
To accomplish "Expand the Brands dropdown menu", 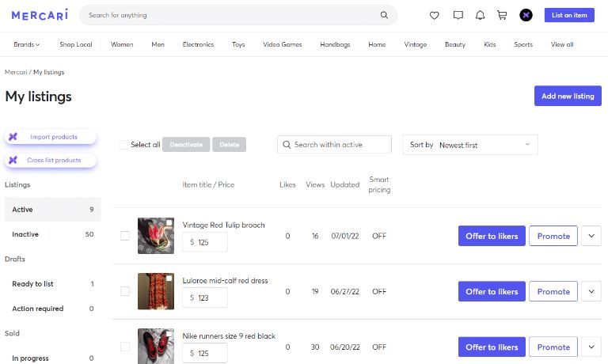I will (x=27, y=44).
